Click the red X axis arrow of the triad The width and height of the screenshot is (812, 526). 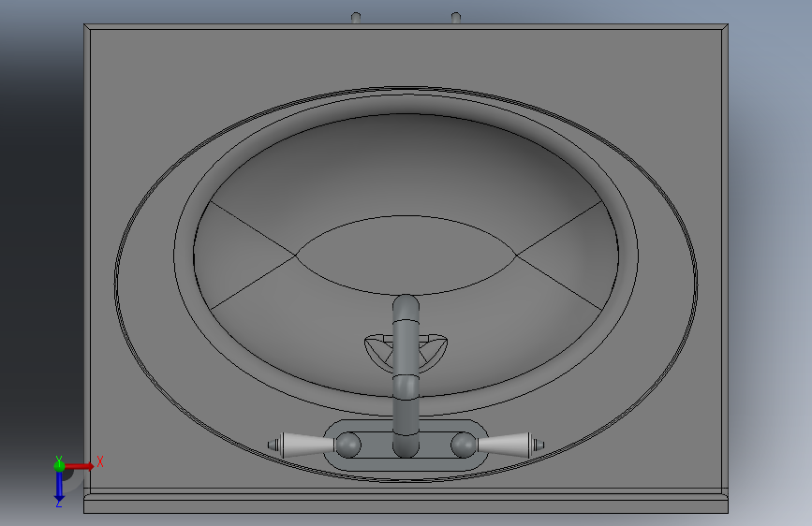tap(80, 466)
